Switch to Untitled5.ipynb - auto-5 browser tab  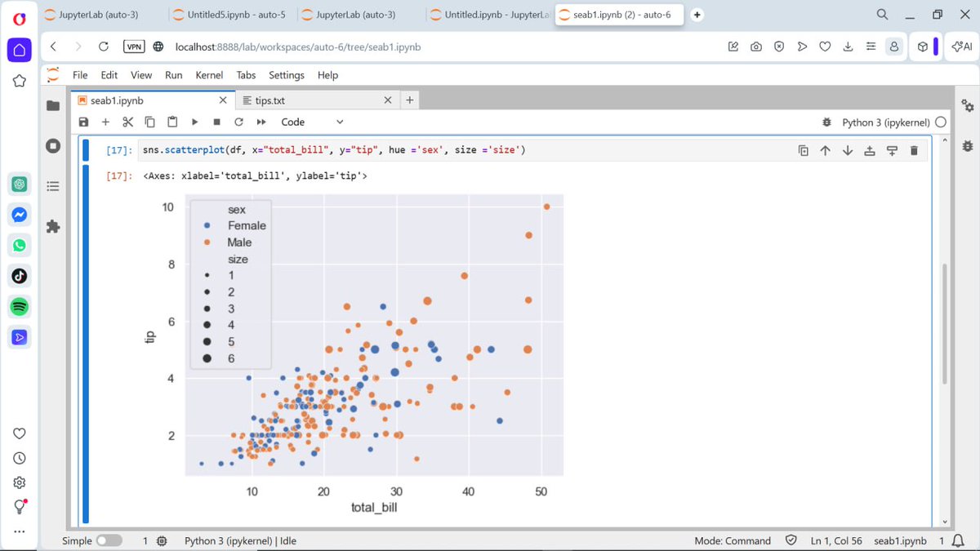tap(231, 15)
